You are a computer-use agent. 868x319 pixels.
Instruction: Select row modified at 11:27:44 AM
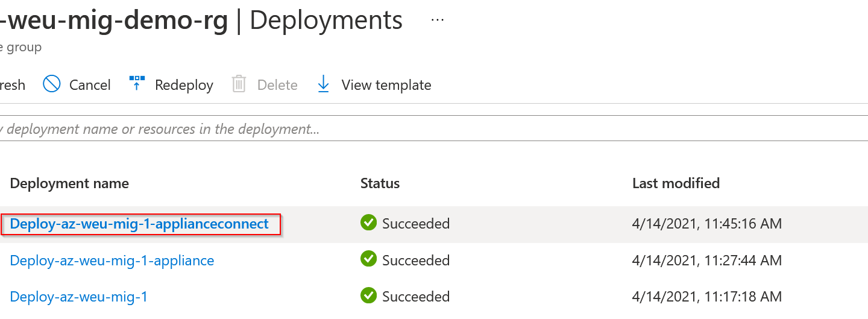434,261
